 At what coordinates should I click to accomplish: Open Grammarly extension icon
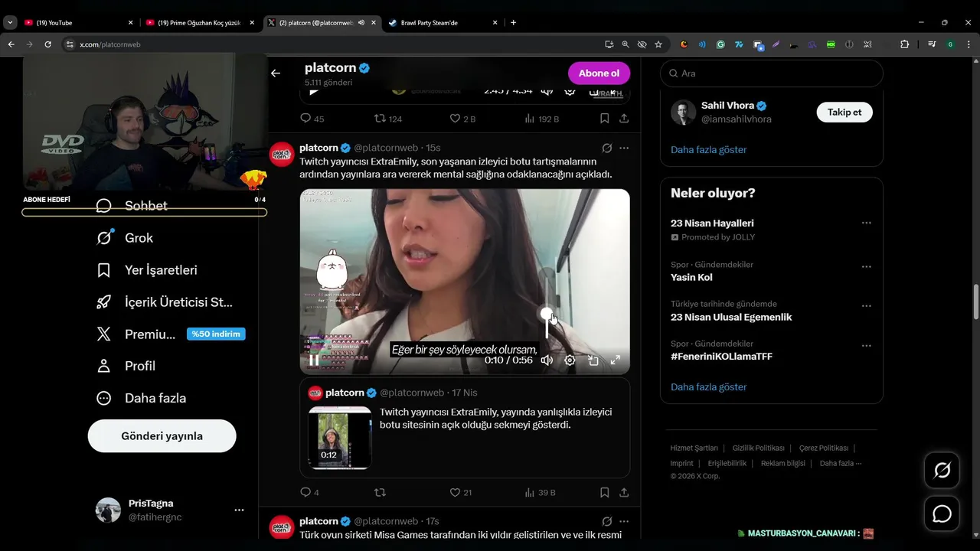pos(720,44)
